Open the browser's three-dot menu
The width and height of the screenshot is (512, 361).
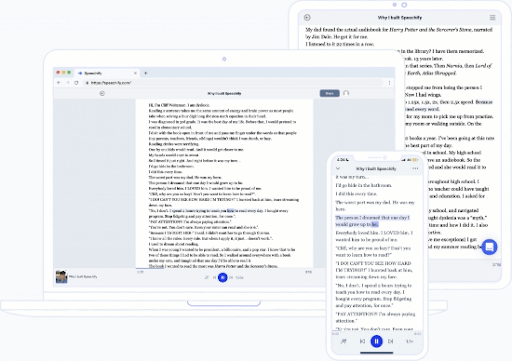tap(389, 83)
